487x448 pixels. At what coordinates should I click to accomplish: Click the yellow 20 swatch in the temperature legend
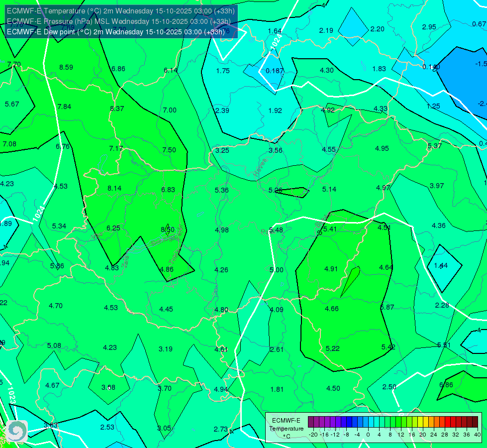[x=420, y=422]
